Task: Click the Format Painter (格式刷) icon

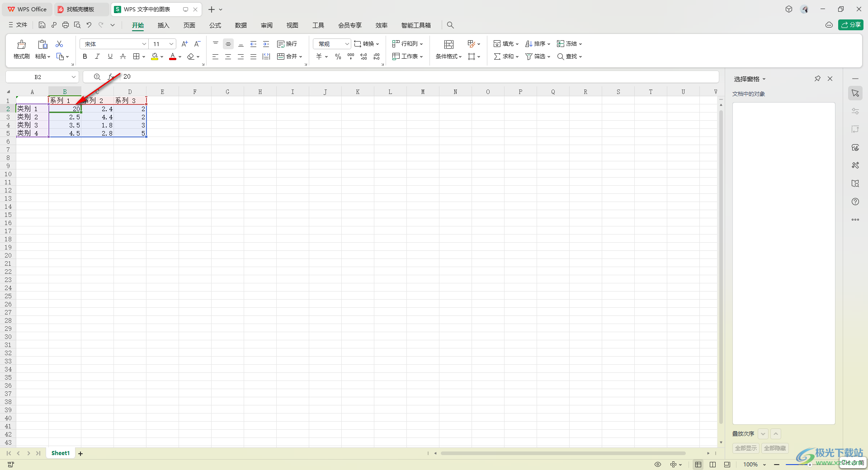Action: click(x=21, y=44)
